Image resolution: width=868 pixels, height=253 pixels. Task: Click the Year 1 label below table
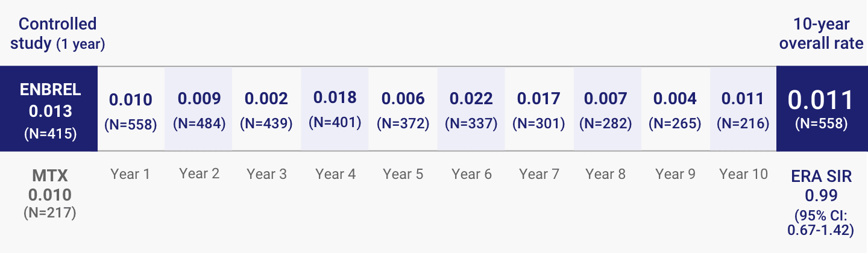click(130, 175)
